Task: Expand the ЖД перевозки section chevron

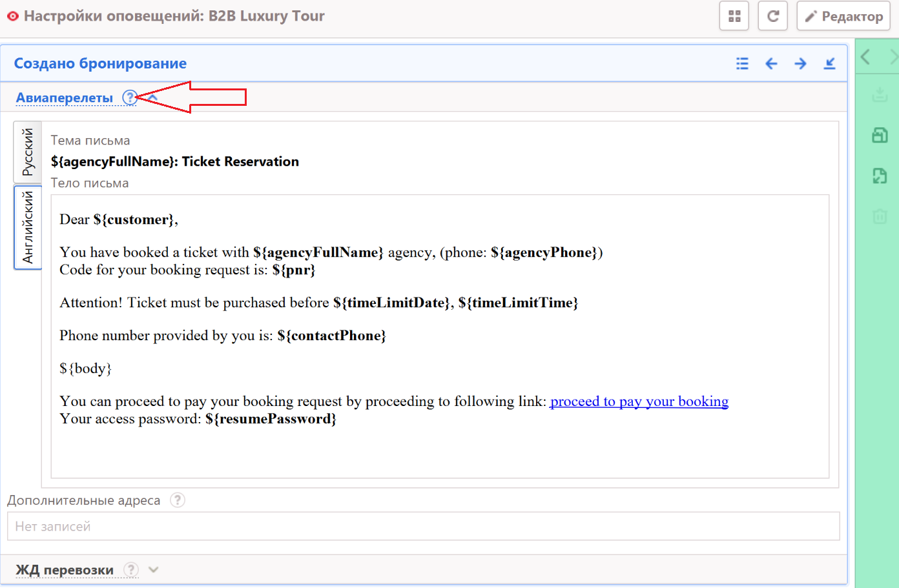Action: click(x=154, y=570)
